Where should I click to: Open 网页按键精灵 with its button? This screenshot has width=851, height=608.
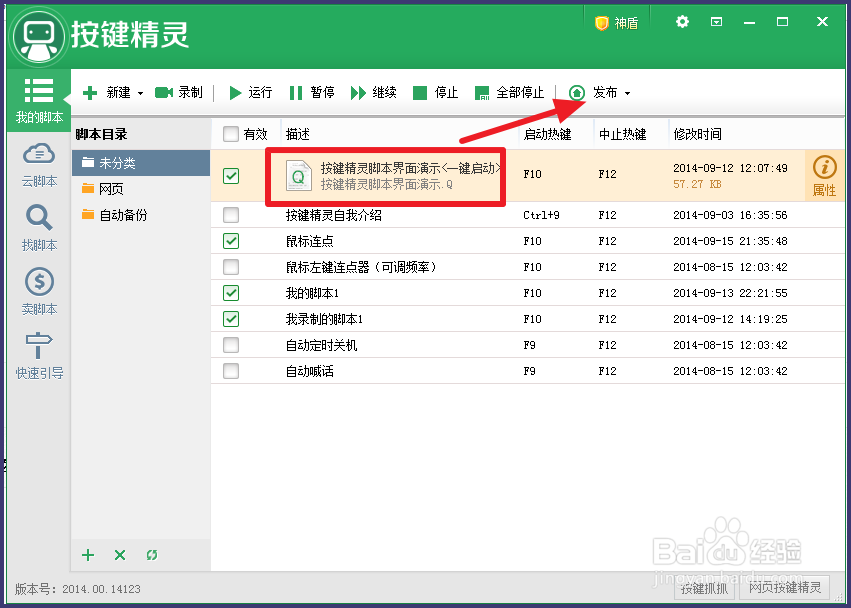784,589
